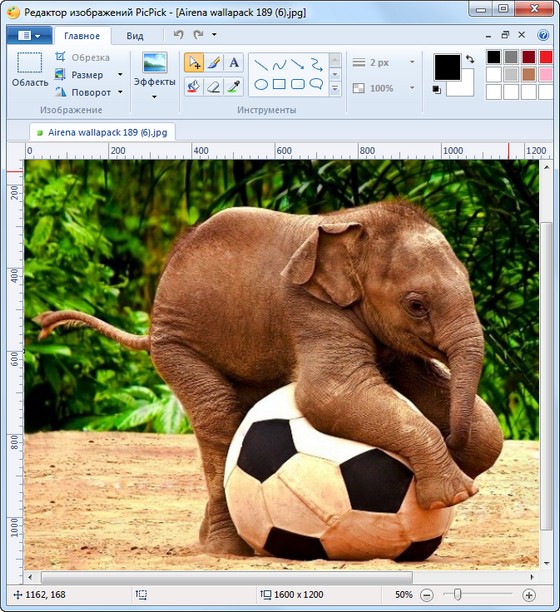The height and width of the screenshot is (612, 560).
Task: Expand the Размер dropdown arrow
Action: pos(120,75)
